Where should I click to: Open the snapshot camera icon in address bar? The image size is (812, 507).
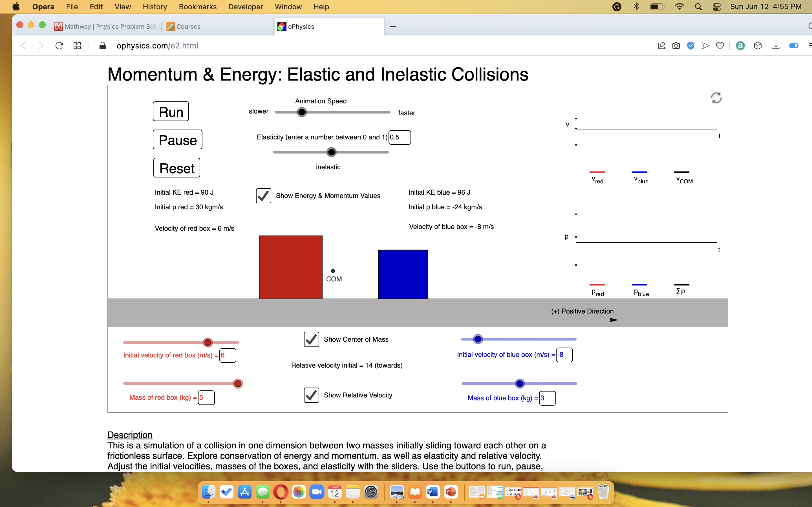tap(676, 46)
